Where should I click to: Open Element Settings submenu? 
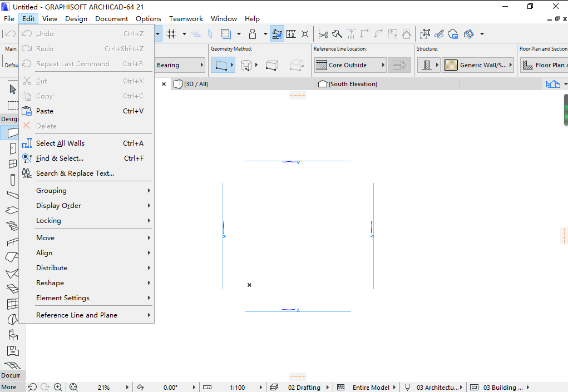[87, 298]
